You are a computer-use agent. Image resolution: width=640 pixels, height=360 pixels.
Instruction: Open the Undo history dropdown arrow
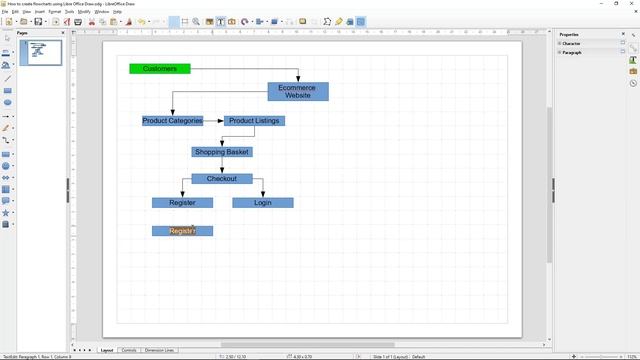(x=149, y=22)
